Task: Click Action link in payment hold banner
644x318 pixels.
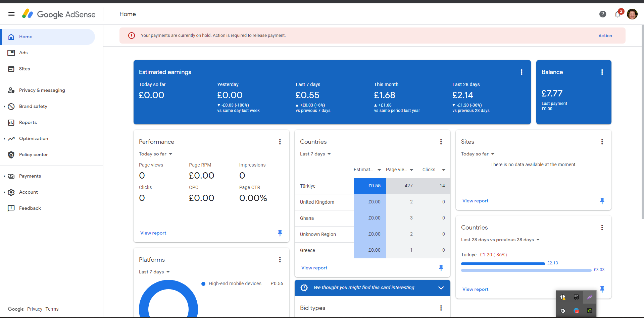Action: pos(605,36)
